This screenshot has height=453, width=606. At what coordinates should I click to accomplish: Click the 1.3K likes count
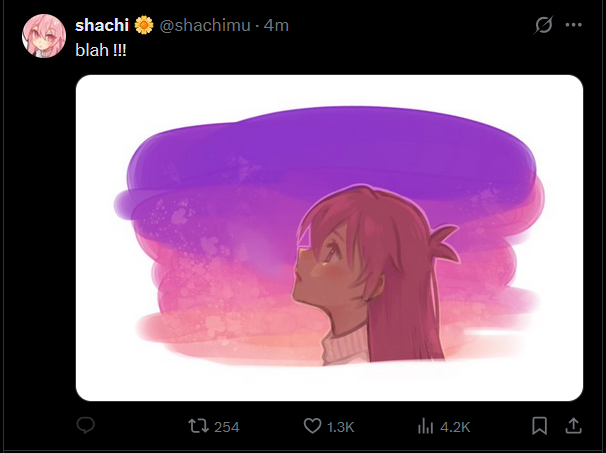click(x=341, y=427)
